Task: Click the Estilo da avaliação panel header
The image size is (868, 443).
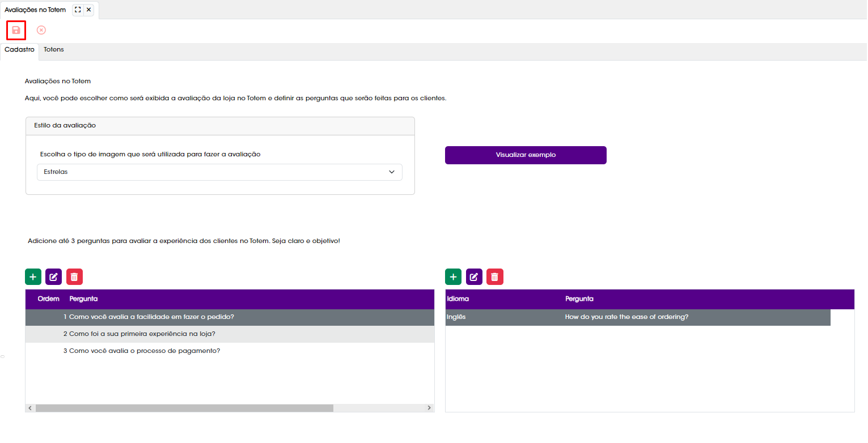Action: tap(220, 126)
